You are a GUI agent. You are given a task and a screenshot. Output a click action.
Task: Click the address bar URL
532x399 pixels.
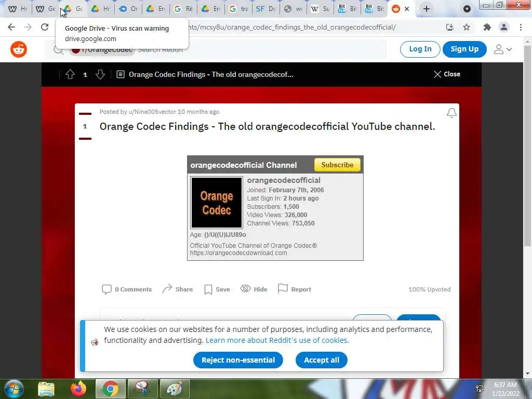point(292,27)
